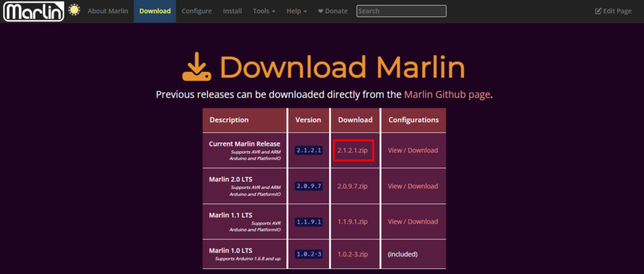
Task: View configurations for Current Marlin Release
Action: click(x=413, y=151)
